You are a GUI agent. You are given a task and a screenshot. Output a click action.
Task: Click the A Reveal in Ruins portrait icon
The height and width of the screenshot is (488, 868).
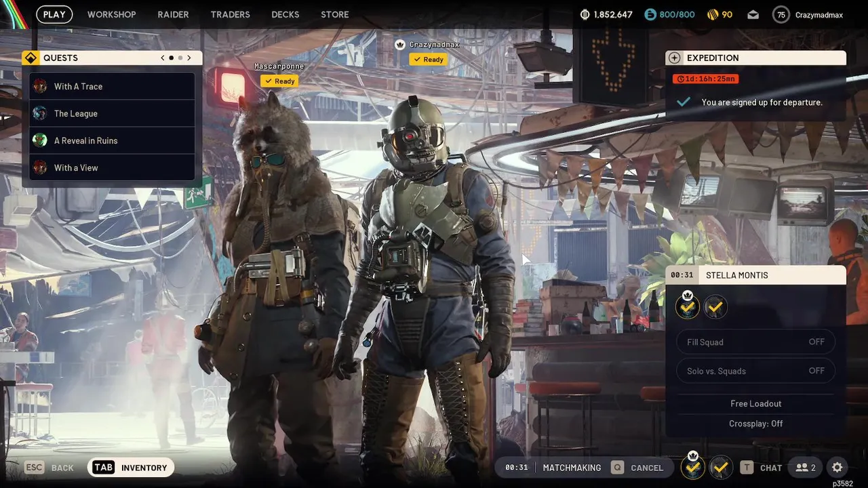pyautogui.click(x=40, y=140)
